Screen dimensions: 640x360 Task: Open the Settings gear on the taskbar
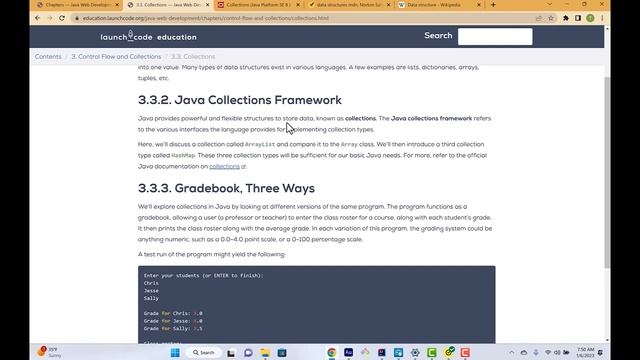click(415, 353)
